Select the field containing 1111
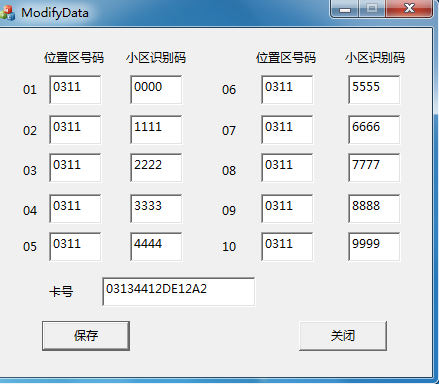 156,130
